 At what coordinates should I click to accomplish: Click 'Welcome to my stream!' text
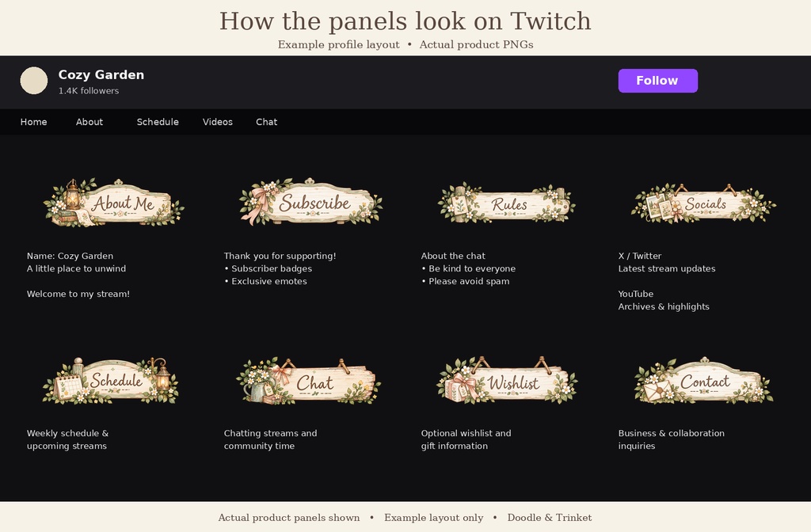tap(78, 294)
